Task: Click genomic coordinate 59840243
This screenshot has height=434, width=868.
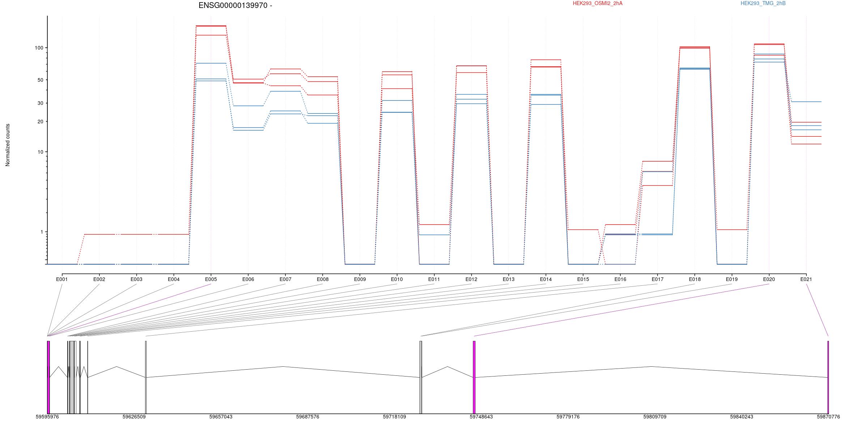Action: click(x=741, y=417)
